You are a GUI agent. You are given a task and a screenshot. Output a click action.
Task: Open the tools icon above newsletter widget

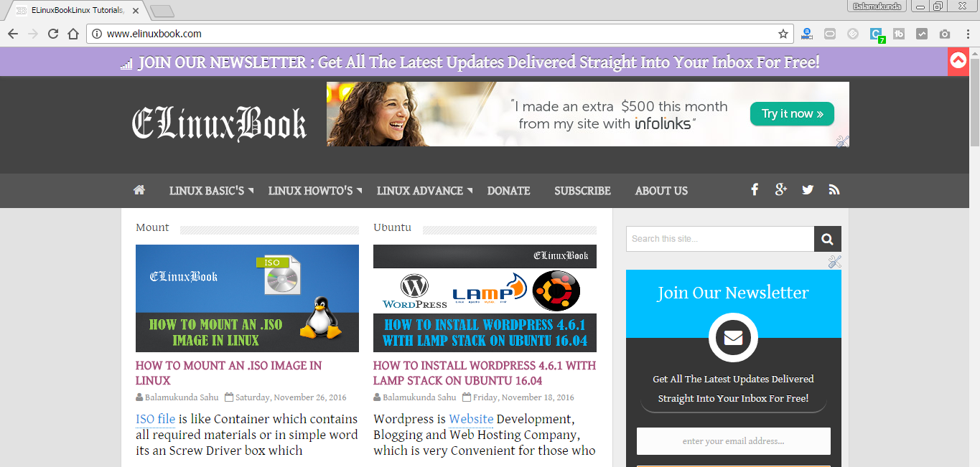[834, 262]
